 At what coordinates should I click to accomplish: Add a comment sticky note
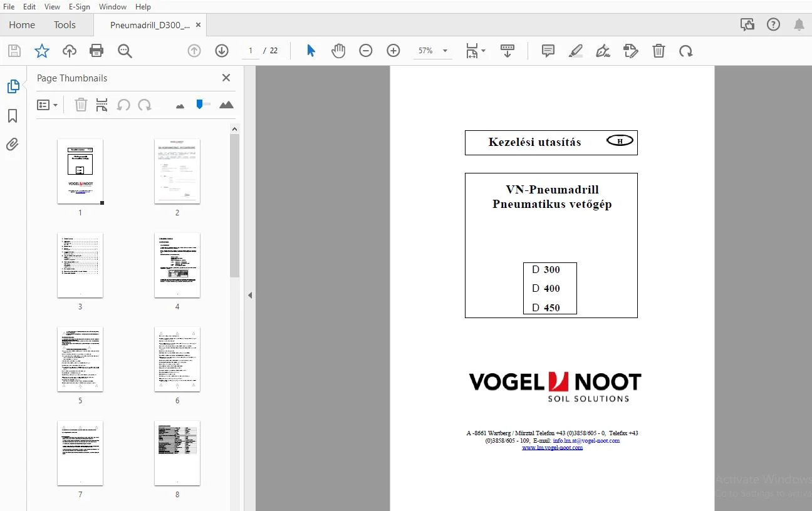point(548,51)
